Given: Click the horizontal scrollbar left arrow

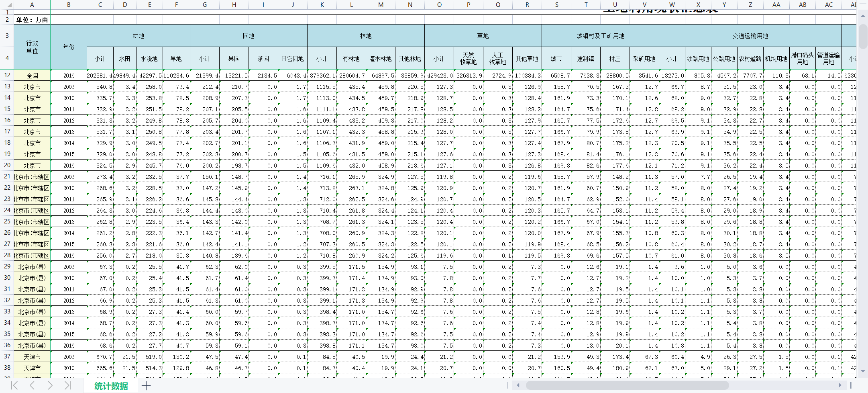Looking at the screenshot, I should coord(518,385).
